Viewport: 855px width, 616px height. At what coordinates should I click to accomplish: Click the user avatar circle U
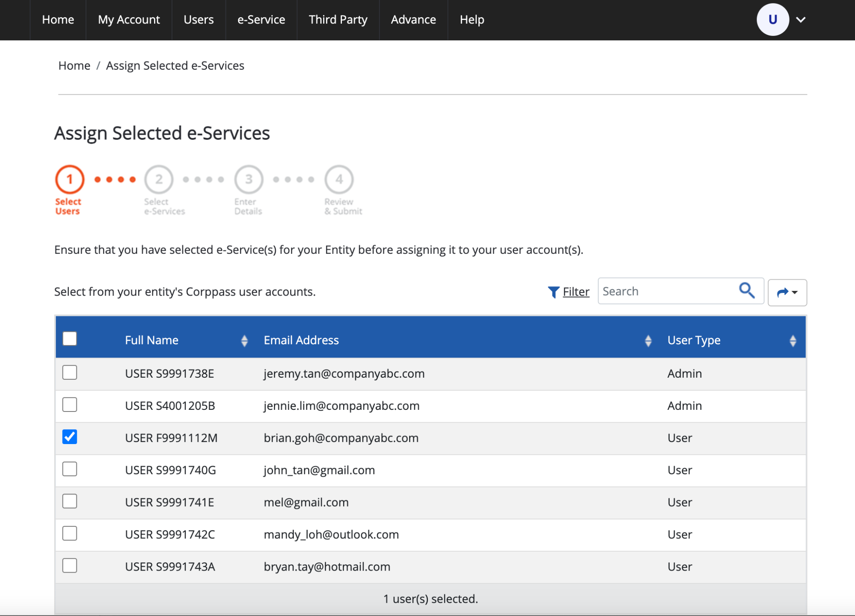click(x=772, y=20)
